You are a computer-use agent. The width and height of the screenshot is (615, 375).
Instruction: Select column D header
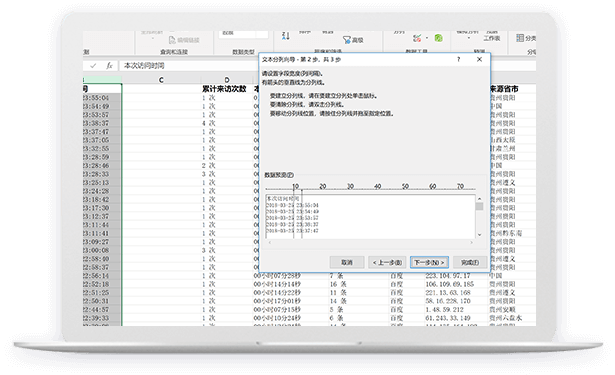[x=226, y=80]
